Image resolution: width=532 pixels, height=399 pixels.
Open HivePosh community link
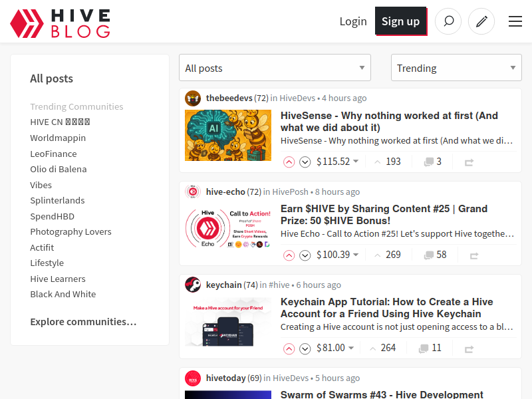pos(290,192)
